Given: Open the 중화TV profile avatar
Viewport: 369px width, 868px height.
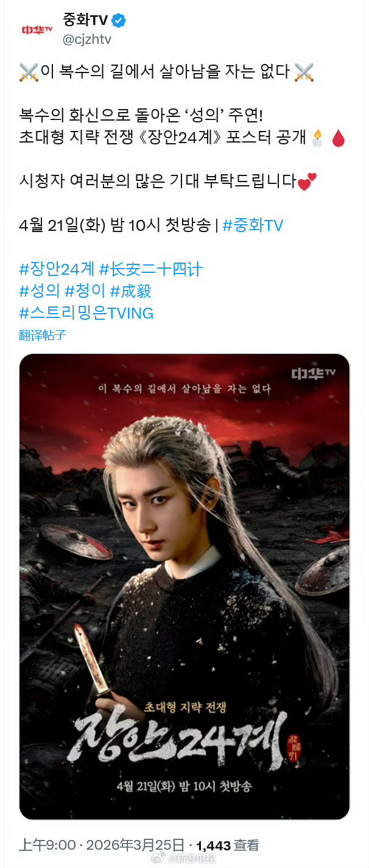Looking at the screenshot, I should pos(37,29).
